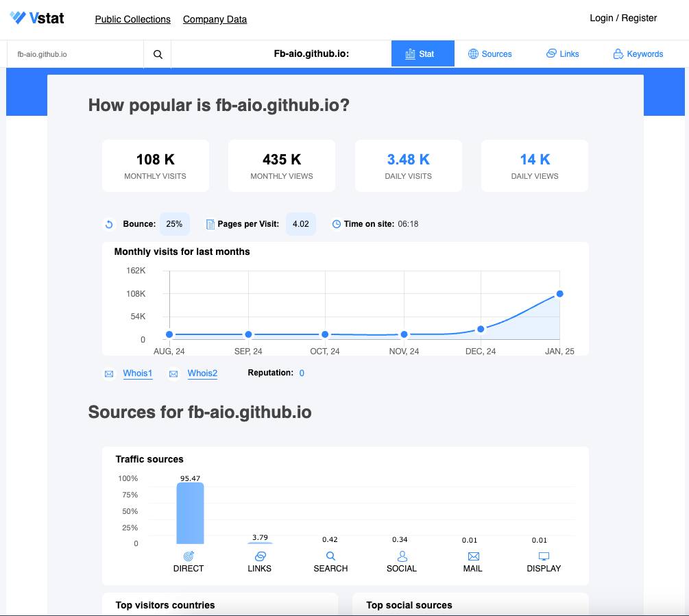Click the DISPLAY monitor icon
Viewport: 689px width, 616px height.
pos(544,556)
